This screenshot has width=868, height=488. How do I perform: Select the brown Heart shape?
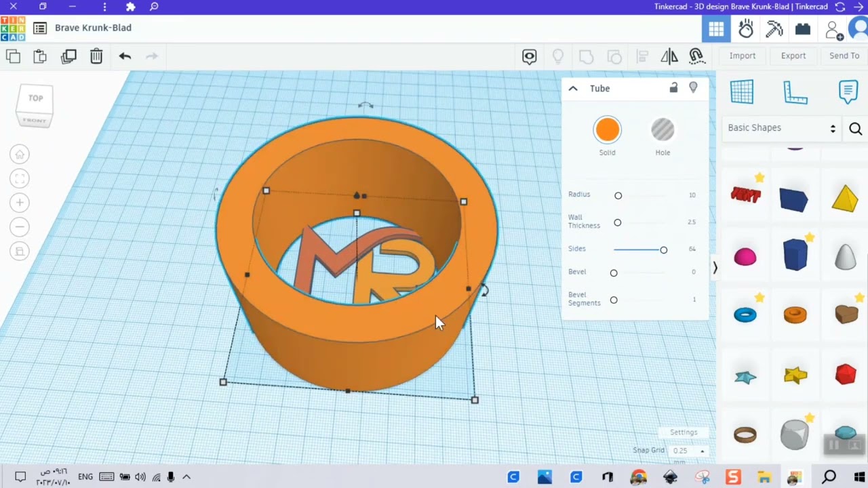(846, 314)
